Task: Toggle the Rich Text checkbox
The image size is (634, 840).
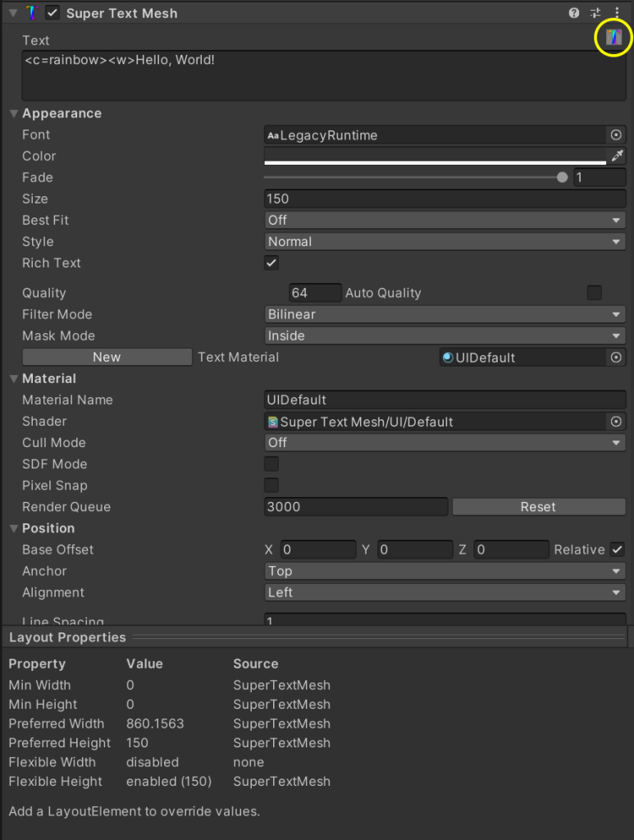Action: (271, 262)
